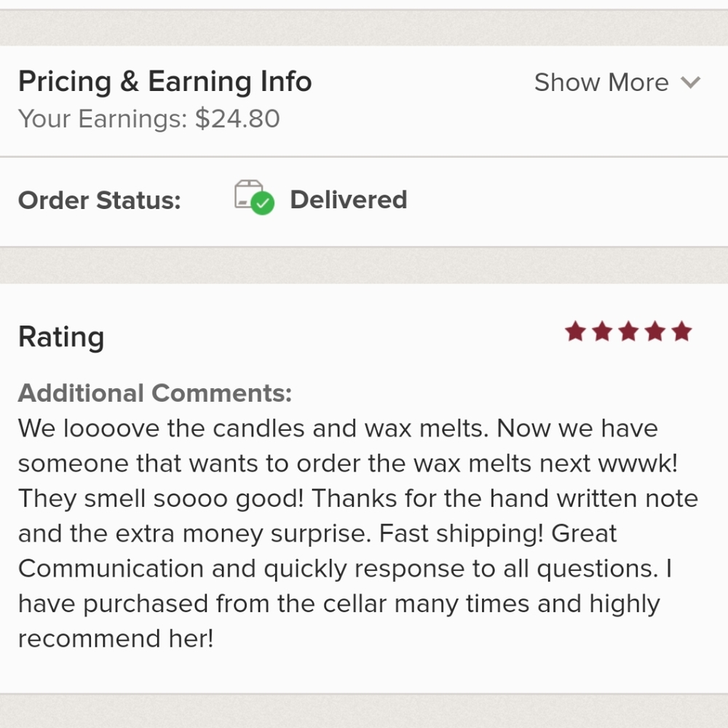Expand the Show More chevron arrow
Screen dimensions: 728x728
point(690,83)
